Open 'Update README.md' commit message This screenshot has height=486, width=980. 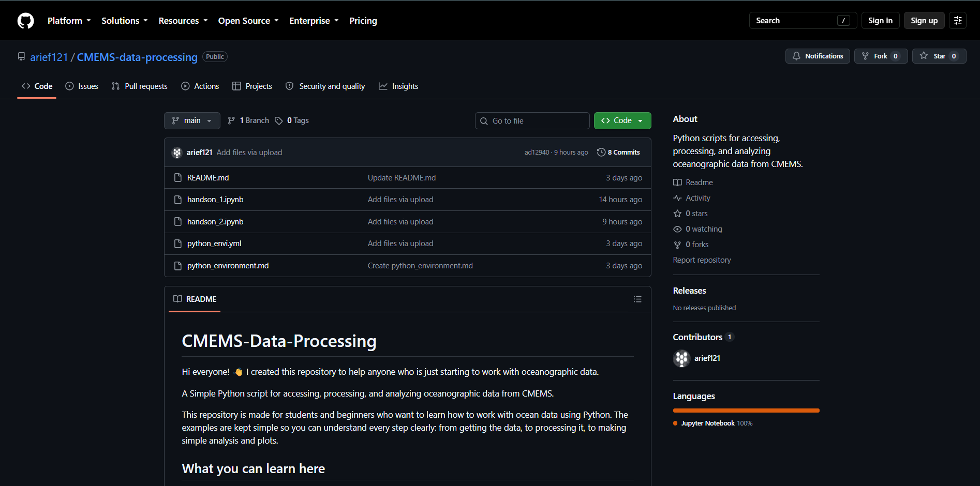coord(402,178)
